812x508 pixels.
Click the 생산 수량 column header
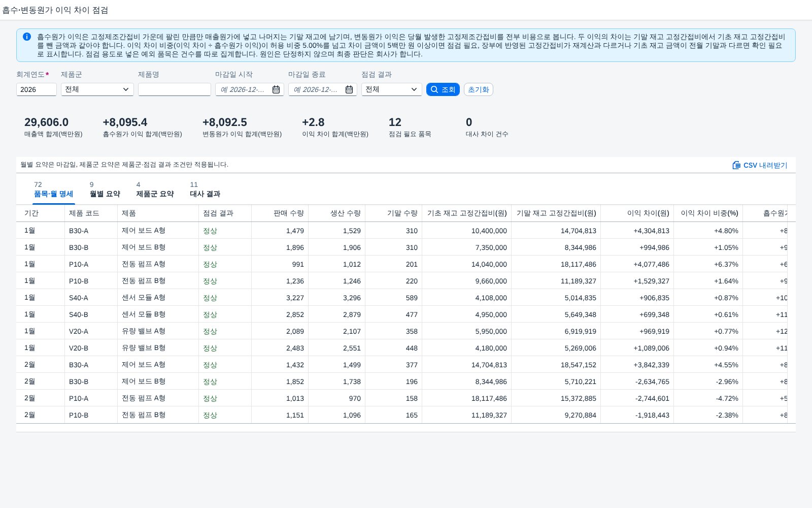[x=337, y=213]
